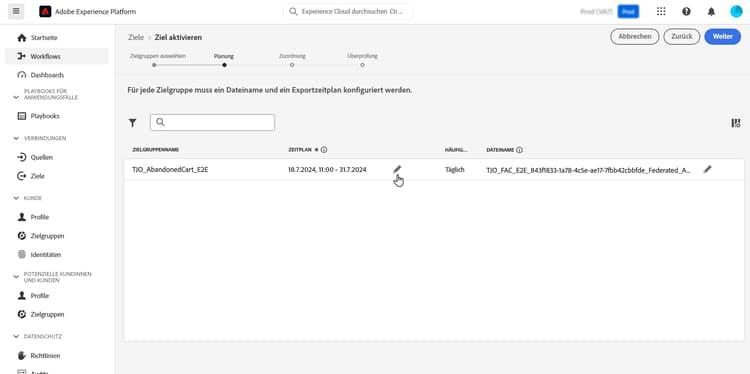
Task: Toggle the hamburger navigation menu
Action: [16, 11]
